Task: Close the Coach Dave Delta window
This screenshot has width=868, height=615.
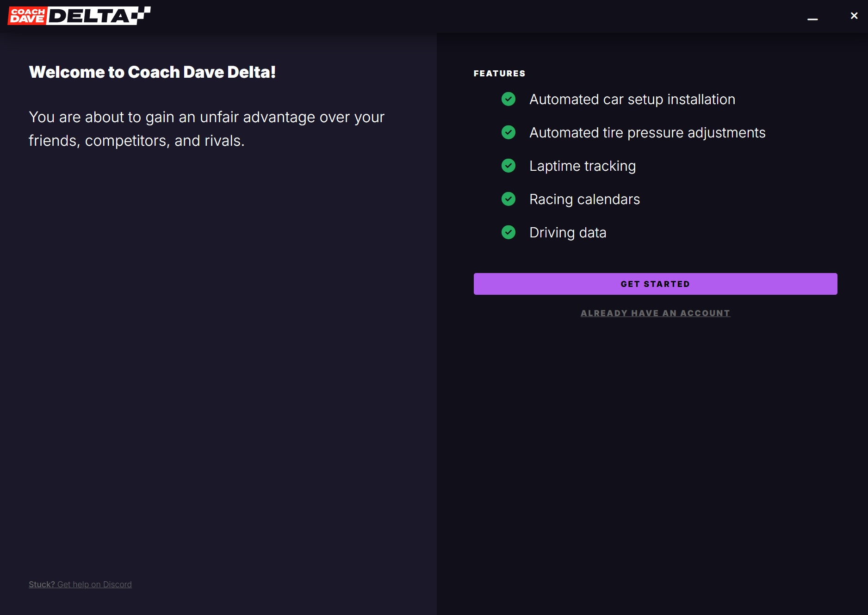Action: 854,15
